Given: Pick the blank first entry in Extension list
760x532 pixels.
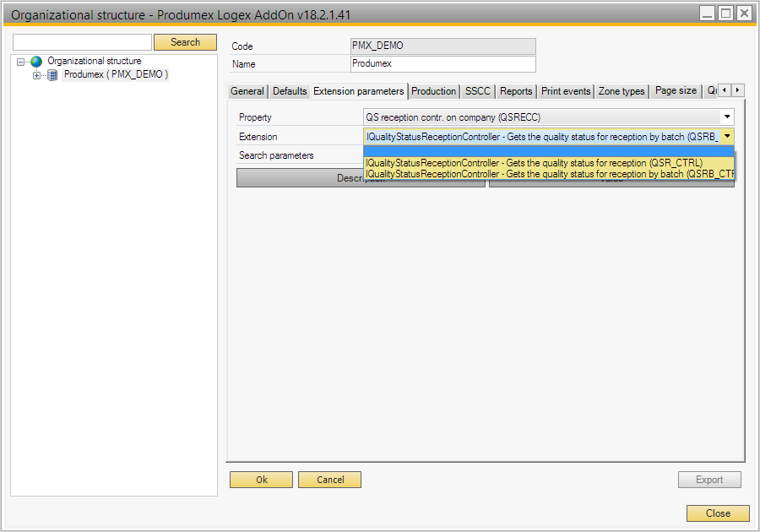Looking at the screenshot, I should (x=548, y=152).
